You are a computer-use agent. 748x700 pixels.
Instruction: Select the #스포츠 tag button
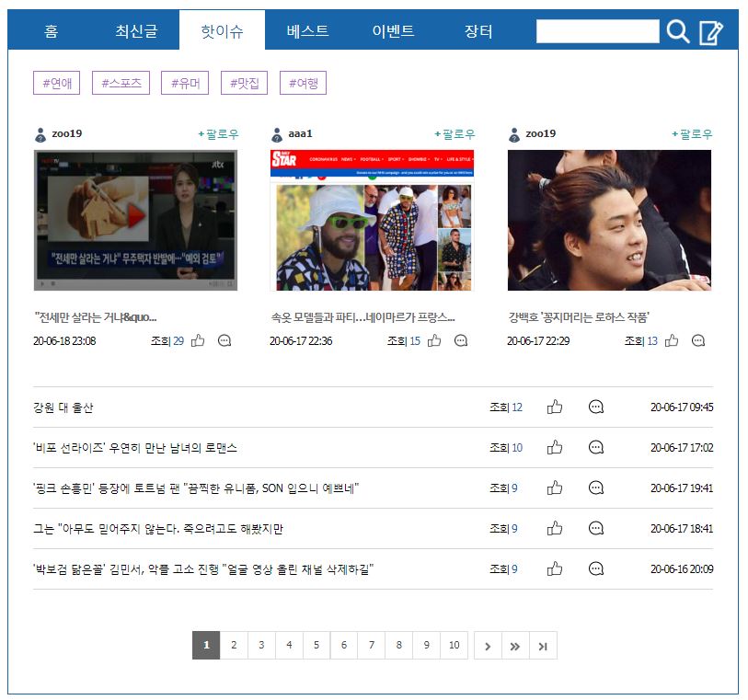click(x=121, y=84)
